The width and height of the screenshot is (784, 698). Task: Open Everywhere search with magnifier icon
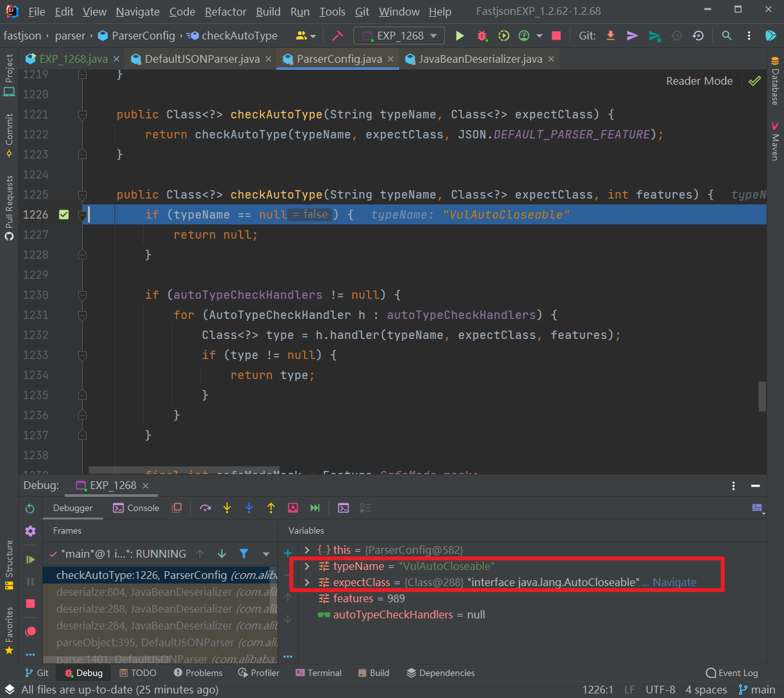(727, 36)
